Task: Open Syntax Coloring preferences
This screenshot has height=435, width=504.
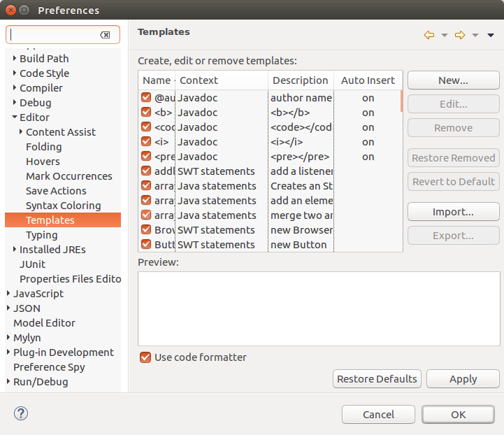Action: coord(64,206)
